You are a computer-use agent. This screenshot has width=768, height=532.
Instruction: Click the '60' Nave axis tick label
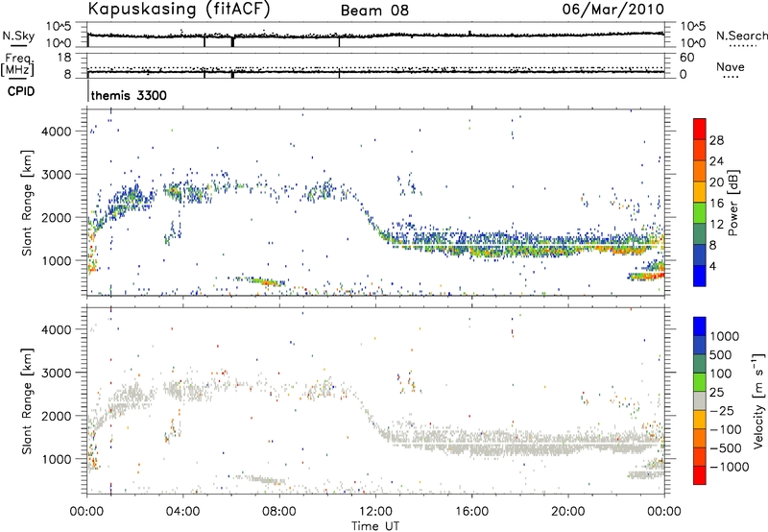(x=686, y=58)
